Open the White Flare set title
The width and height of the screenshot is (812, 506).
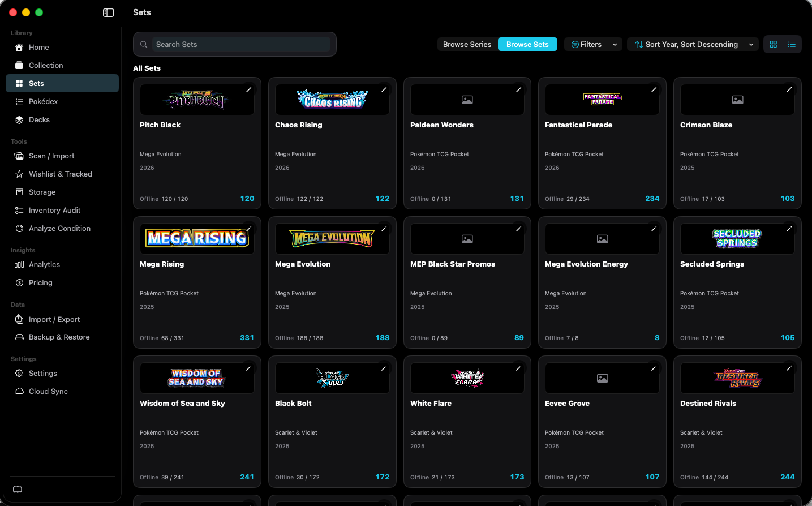click(x=431, y=403)
